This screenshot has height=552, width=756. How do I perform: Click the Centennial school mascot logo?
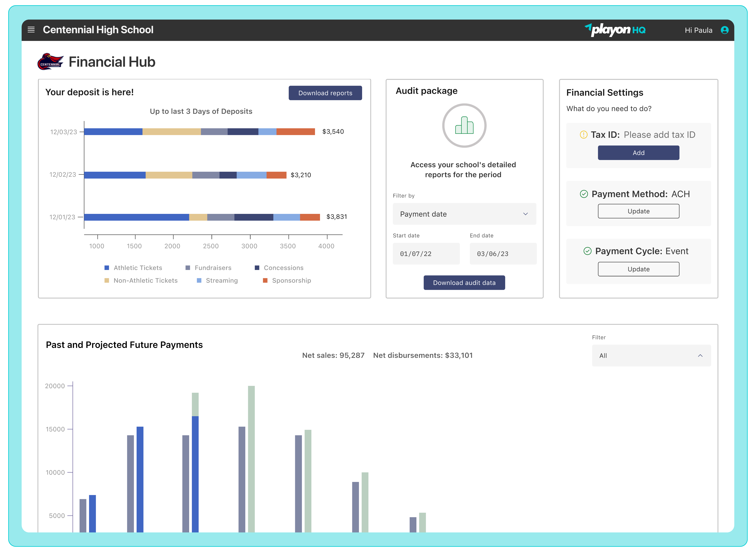click(x=50, y=62)
